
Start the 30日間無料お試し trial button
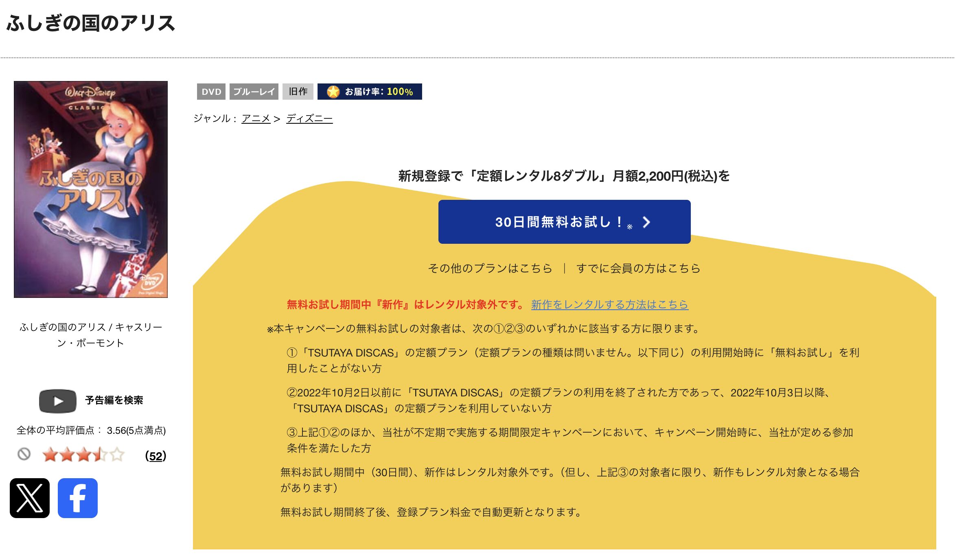click(x=564, y=222)
